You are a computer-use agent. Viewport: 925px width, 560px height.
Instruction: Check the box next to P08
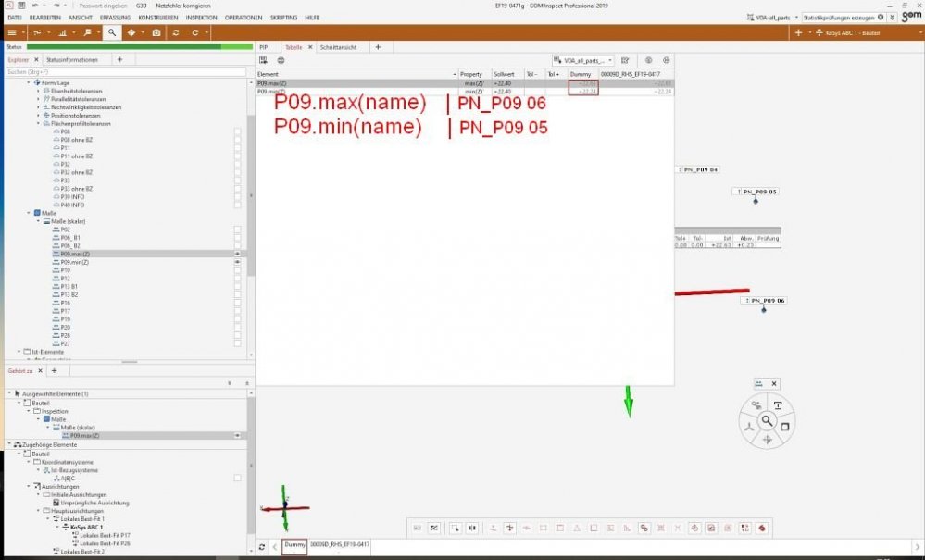238,132
